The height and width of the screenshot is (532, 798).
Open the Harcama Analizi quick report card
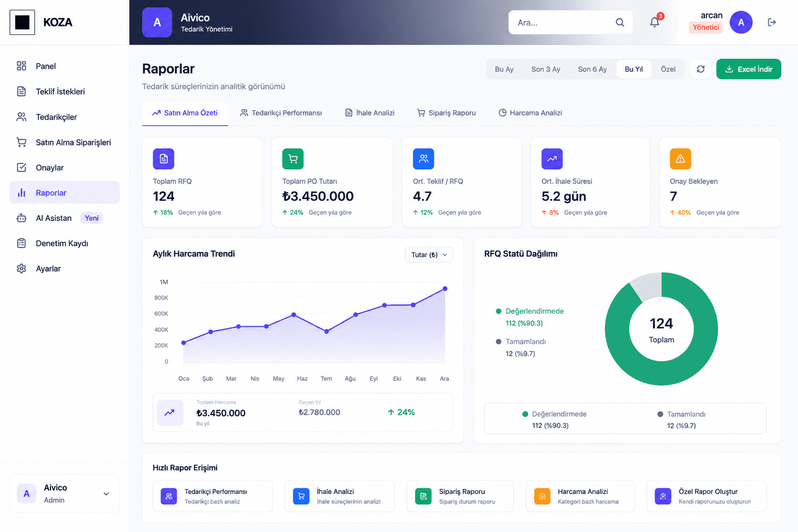[580, 496]
